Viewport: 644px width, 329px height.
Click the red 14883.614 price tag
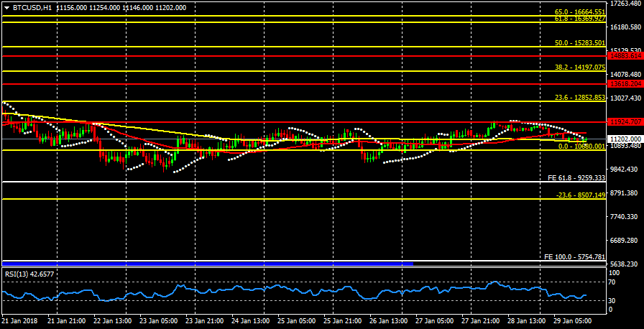(624, 56)
